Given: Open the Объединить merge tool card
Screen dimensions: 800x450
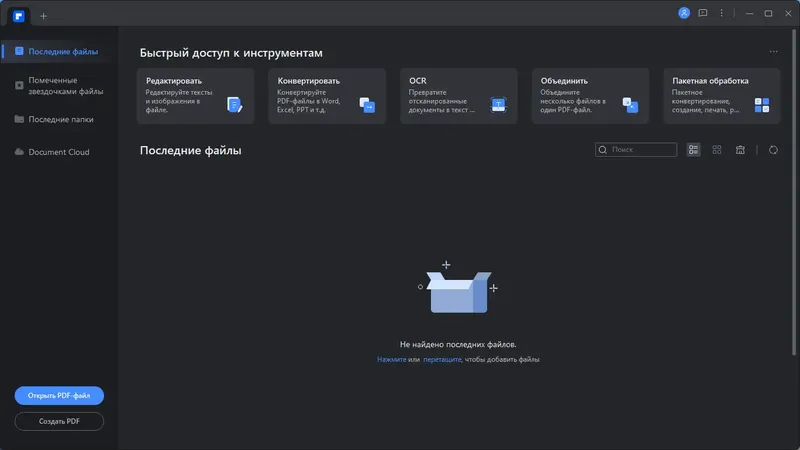Looking at the screenshot, I should pos(590,96).
